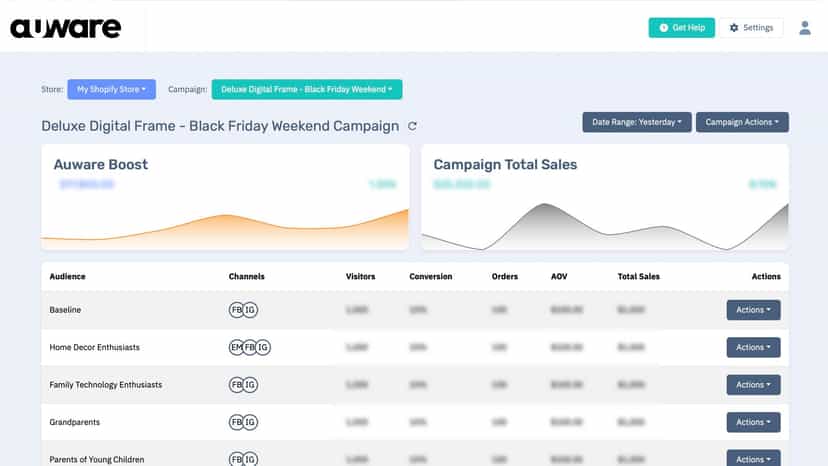Click FB channel icon in Baseline row

click(x=236, y=310)
